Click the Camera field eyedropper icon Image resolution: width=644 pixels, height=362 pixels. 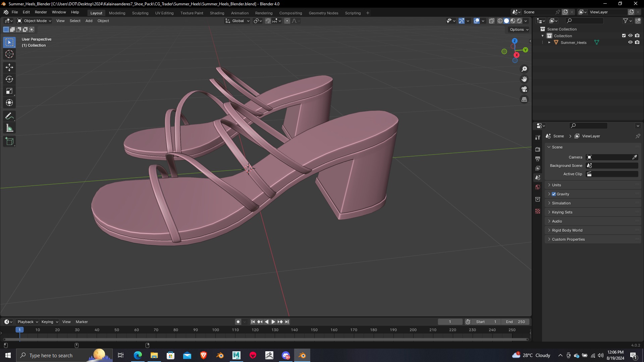point(635,157)
